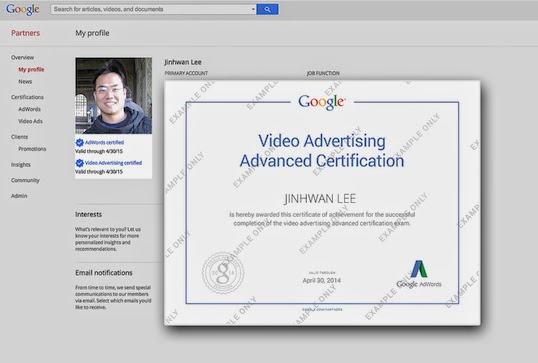
Task: Open Video Ads under Certifications
Action: click(x=31, y=121)
